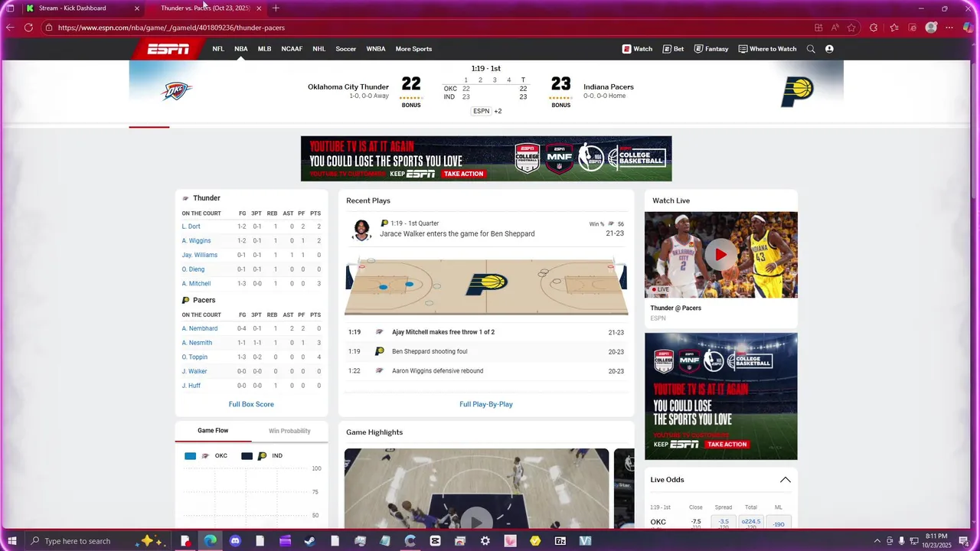The image size is (980, 551).
Task: Open the browser Collections icon
Action: coord(912,28)
